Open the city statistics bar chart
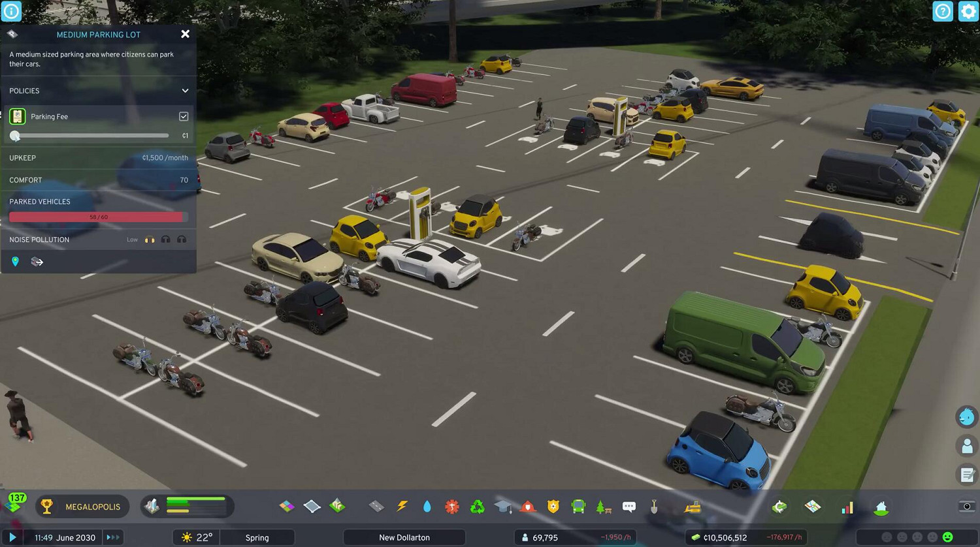 click(x=847, y=507)
